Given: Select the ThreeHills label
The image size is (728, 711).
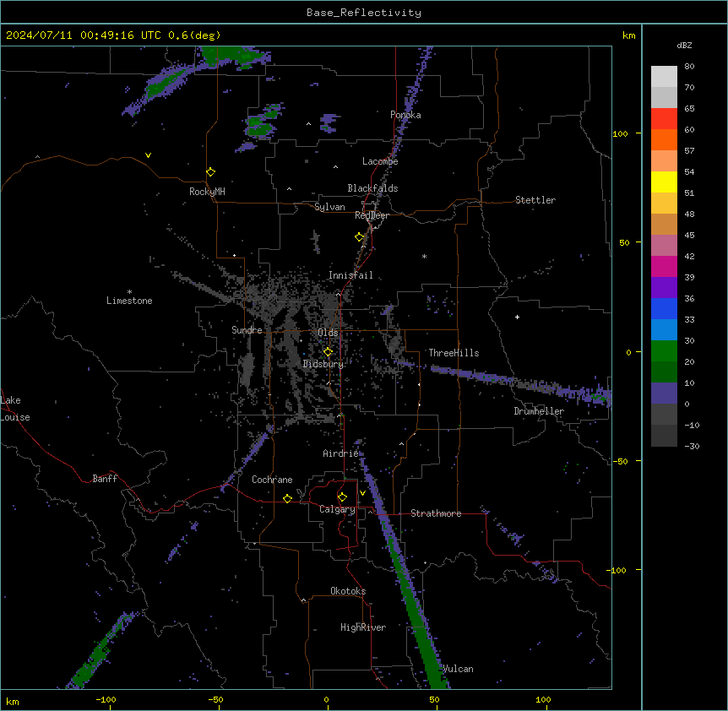Looking at the screenshot, I should tap(454, 353).
